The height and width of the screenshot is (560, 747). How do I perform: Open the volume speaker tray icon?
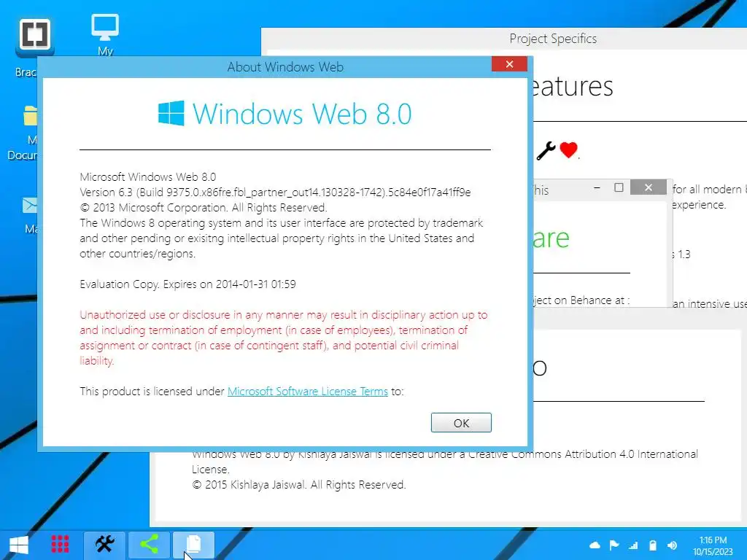pos(672,545)
